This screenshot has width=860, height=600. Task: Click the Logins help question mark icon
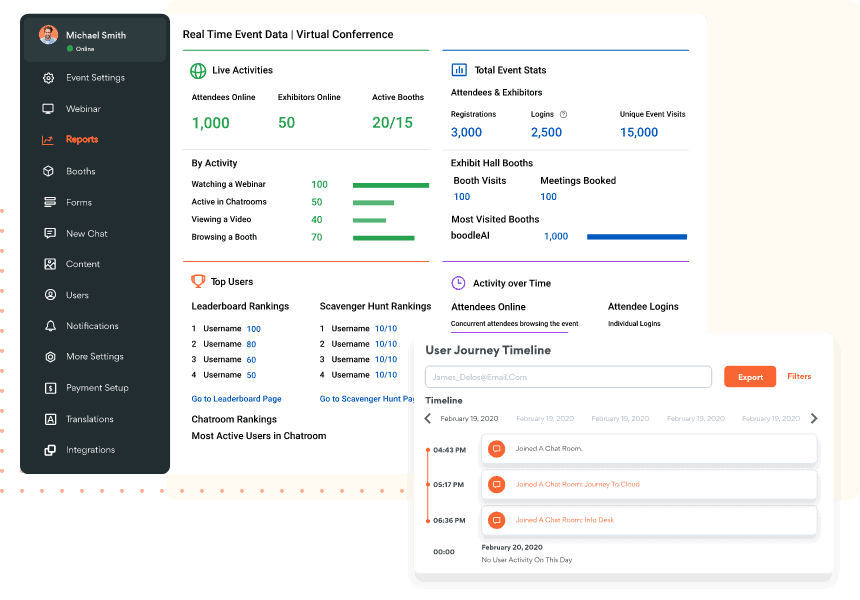[564, 115]
